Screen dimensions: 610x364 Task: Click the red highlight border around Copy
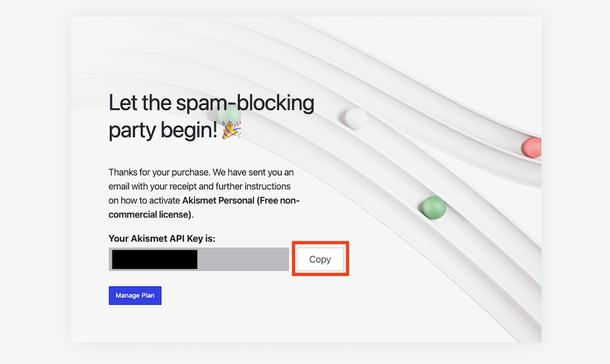(x=320, y=243)
